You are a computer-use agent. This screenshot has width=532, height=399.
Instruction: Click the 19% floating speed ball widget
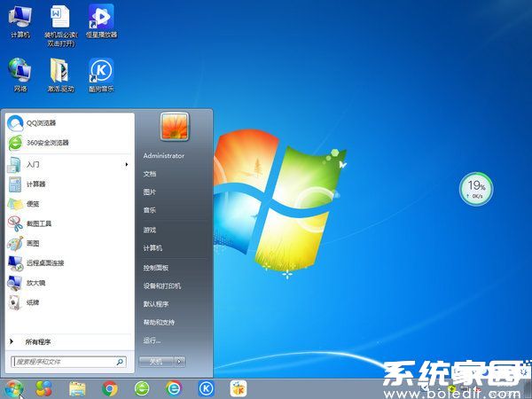click(x=476, y=189)
